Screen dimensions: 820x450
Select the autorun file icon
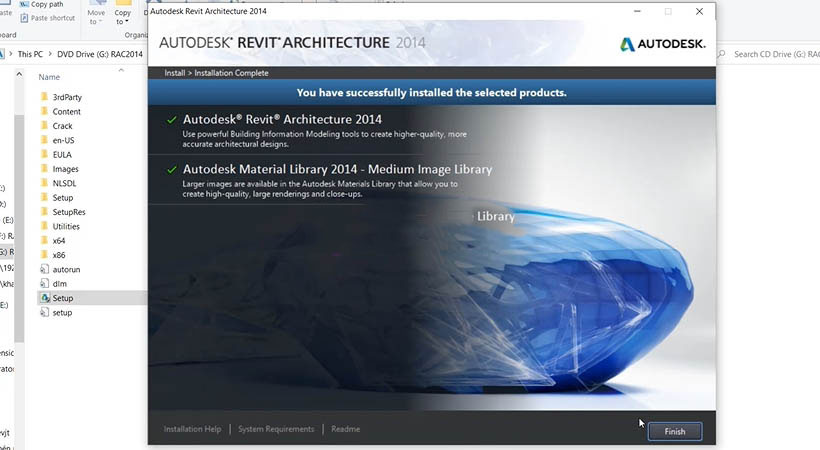coord(44,269)
